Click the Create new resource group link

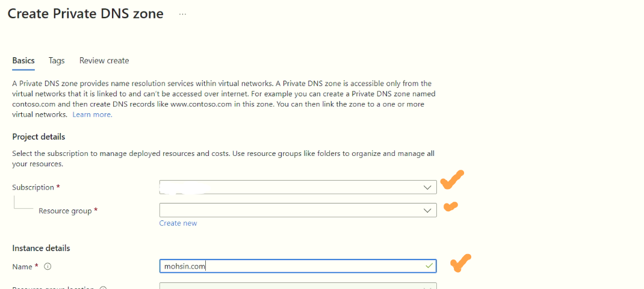178,223
